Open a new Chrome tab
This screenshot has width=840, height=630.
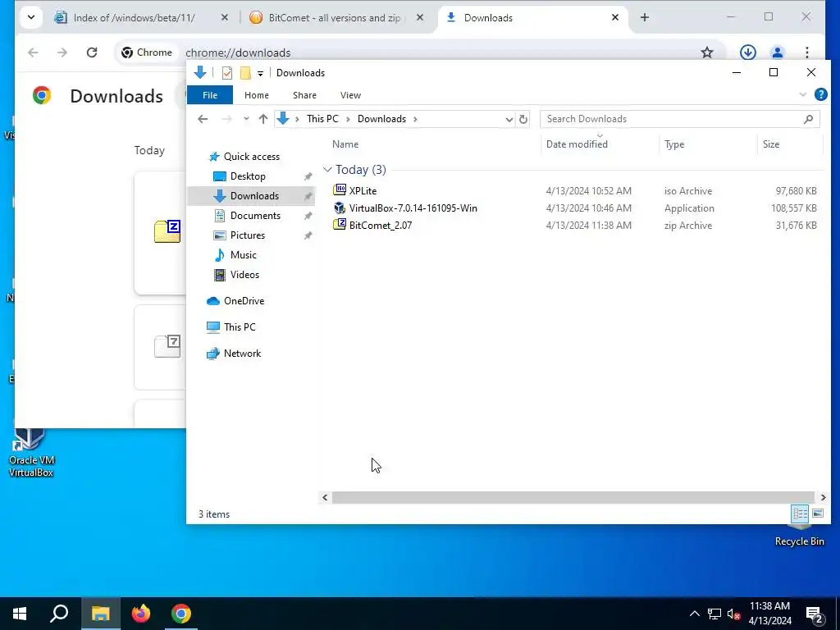click(645, 18)
